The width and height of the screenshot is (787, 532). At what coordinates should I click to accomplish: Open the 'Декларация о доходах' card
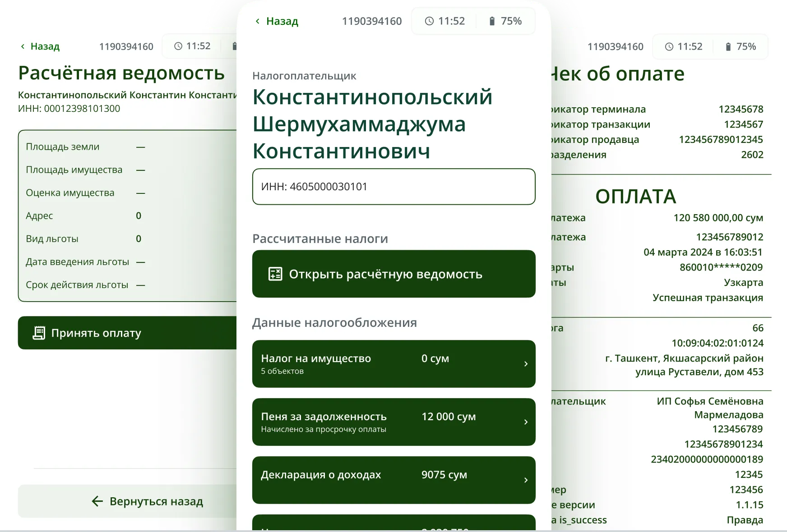tap(393, 480)
